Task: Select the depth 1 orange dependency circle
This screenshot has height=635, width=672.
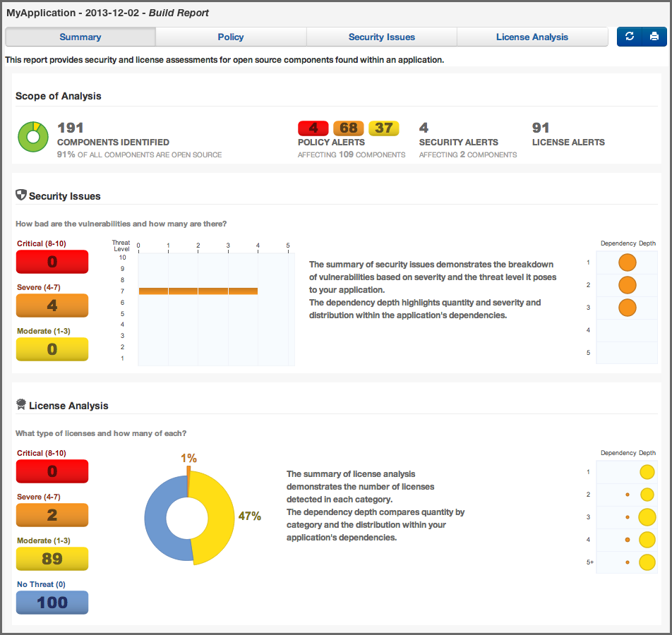Action: (x=627, y=262)
